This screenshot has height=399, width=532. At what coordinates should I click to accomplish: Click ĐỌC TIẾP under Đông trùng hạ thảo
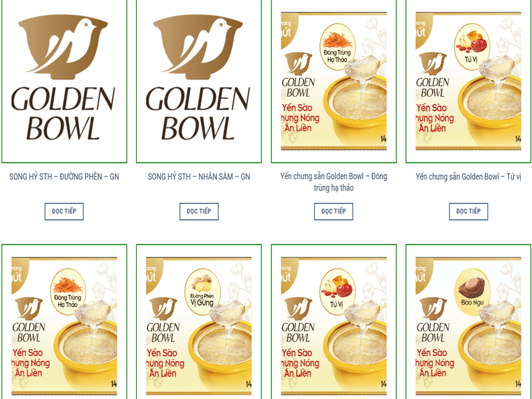[x=334, y=211]
